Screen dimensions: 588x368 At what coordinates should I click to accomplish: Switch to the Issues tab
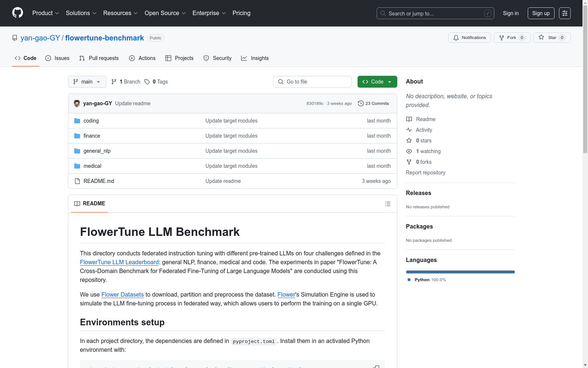pyautogui.click(x=57, y=58)
